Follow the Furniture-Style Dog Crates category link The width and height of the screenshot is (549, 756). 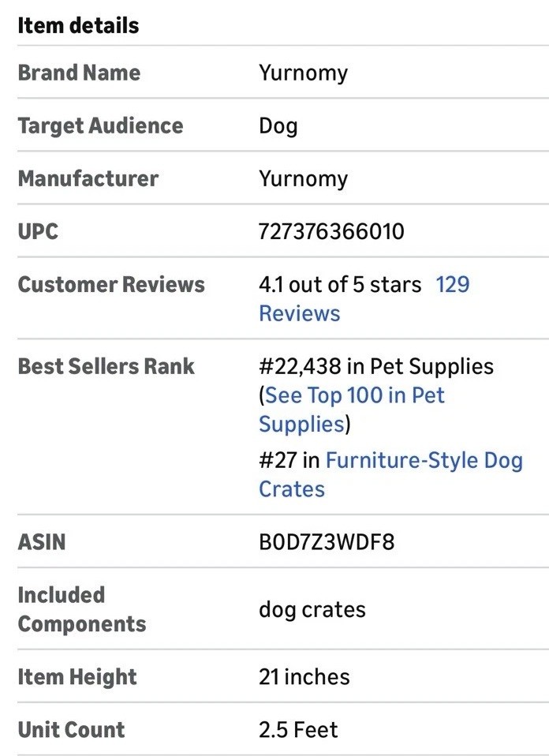click(x=424, y=461)
